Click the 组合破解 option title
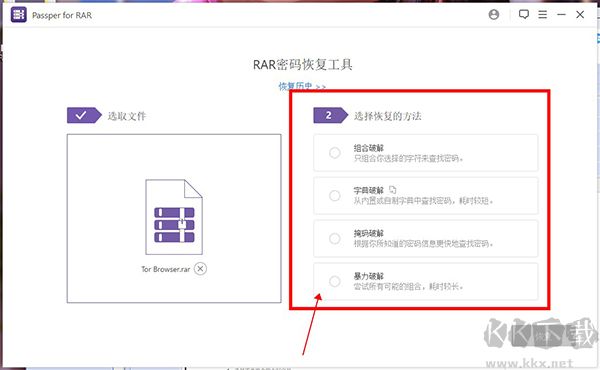The width and height of the screenshot is (600, 370). (368, 148)
